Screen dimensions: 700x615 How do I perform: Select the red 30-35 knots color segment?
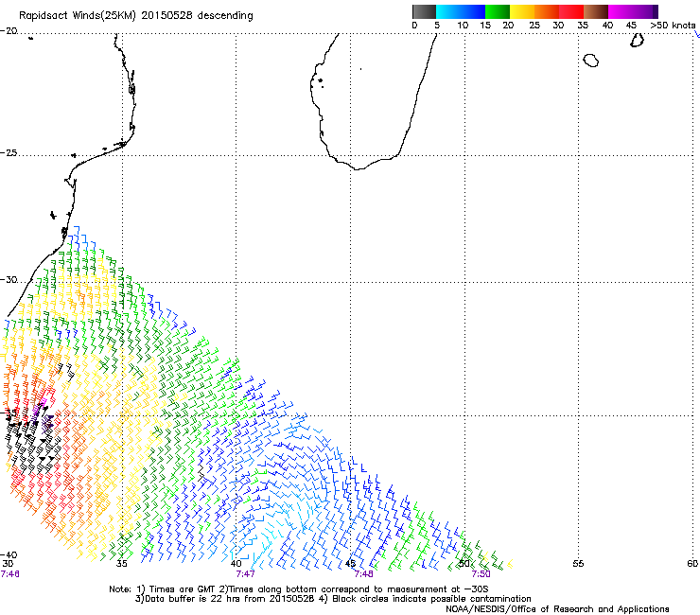[571, 11]
